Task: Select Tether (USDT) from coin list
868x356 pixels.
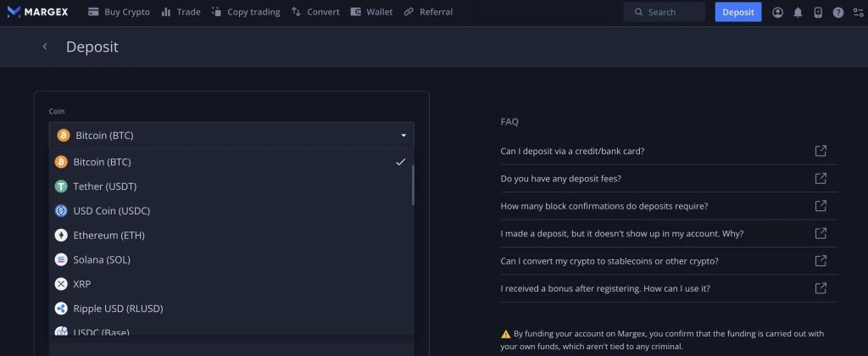Action: [x=105, y=186]
